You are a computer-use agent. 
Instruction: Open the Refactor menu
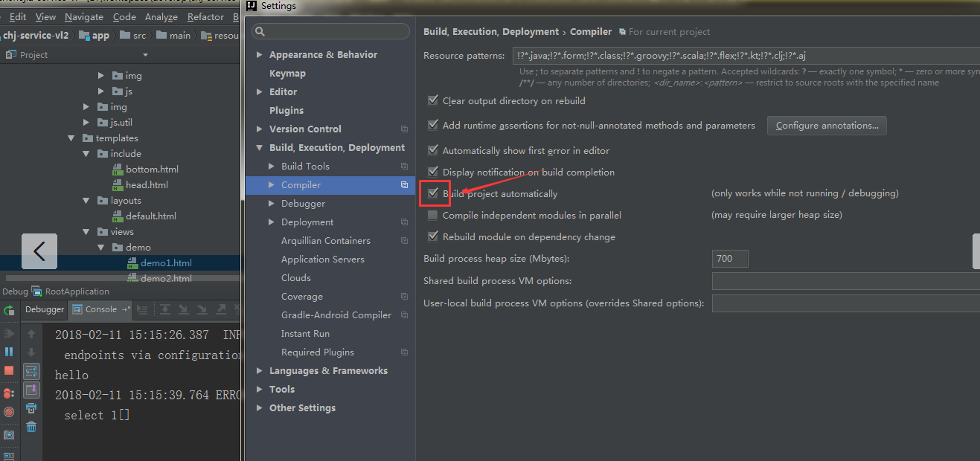point(205,16)
